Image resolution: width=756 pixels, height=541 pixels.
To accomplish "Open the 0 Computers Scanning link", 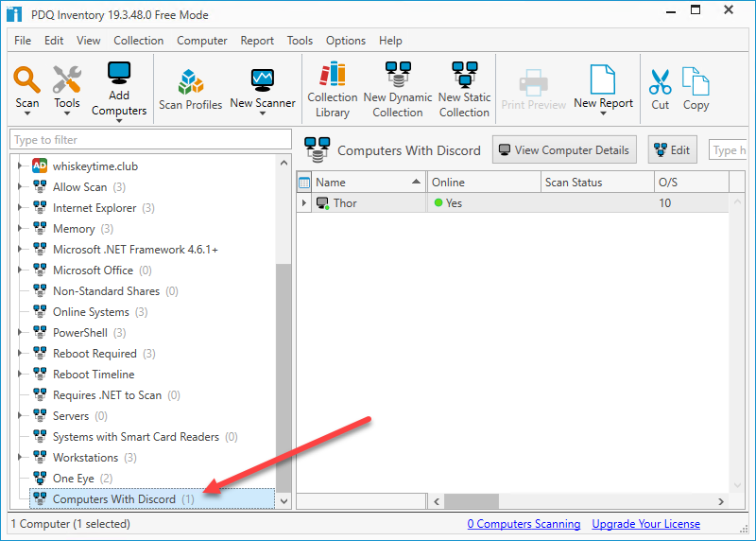I will coord(524,524).
